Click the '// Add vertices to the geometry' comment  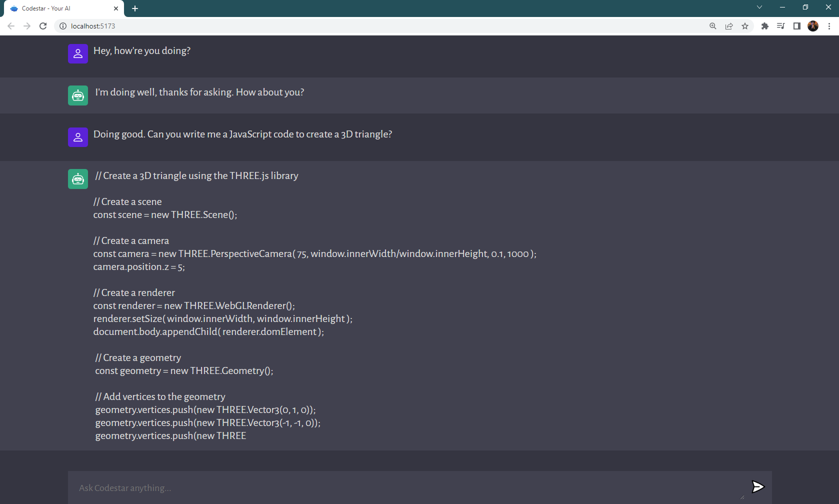click(x=160, y=396)
